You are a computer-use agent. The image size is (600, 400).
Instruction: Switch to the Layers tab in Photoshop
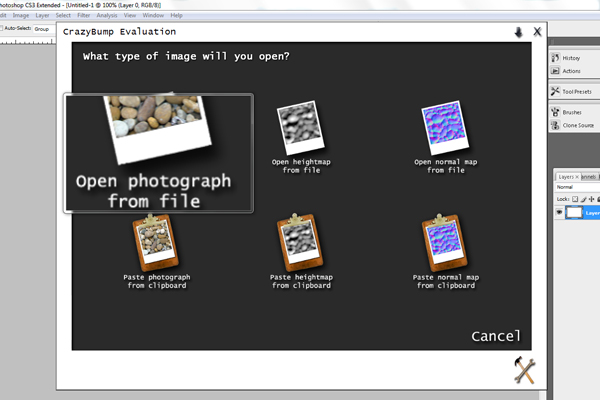[x=566, y=177]
